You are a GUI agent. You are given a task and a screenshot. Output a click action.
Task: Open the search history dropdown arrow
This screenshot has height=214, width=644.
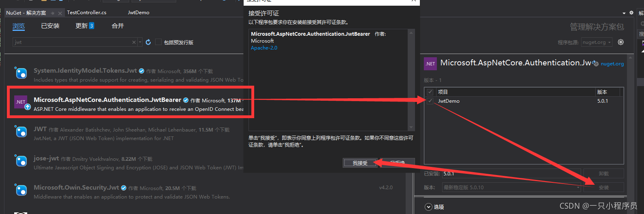point(140,42)
